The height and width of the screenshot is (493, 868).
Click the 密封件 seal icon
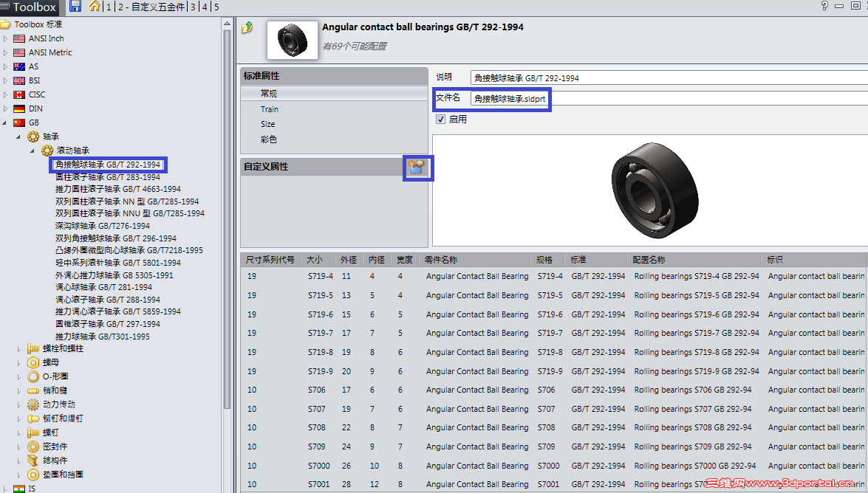click(33, 447)
